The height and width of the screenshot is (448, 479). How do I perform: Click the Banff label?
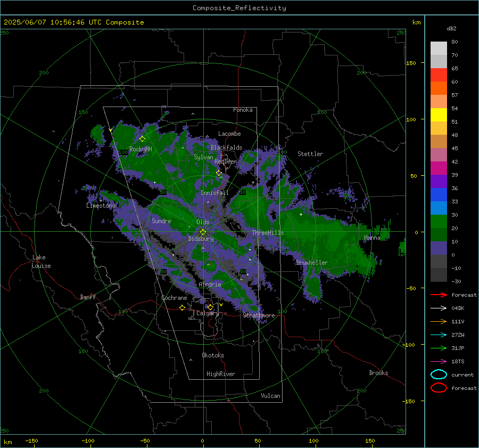(88, 297)
